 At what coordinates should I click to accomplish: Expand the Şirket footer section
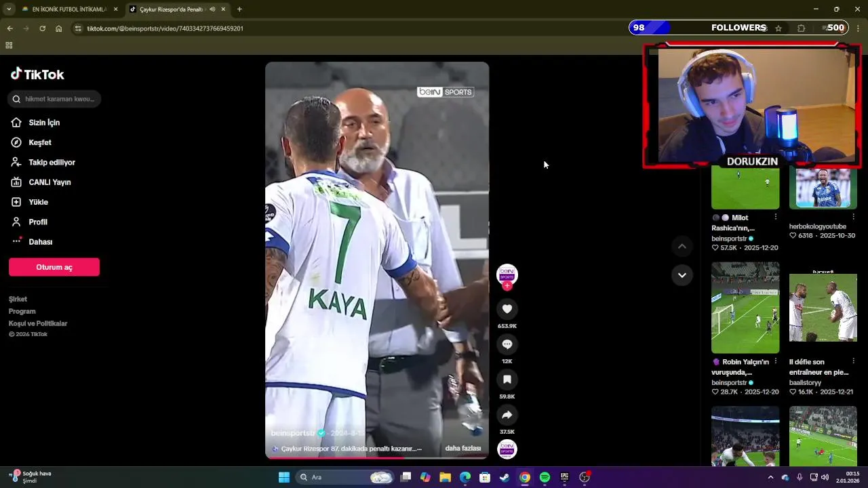[x=18, y=299]
